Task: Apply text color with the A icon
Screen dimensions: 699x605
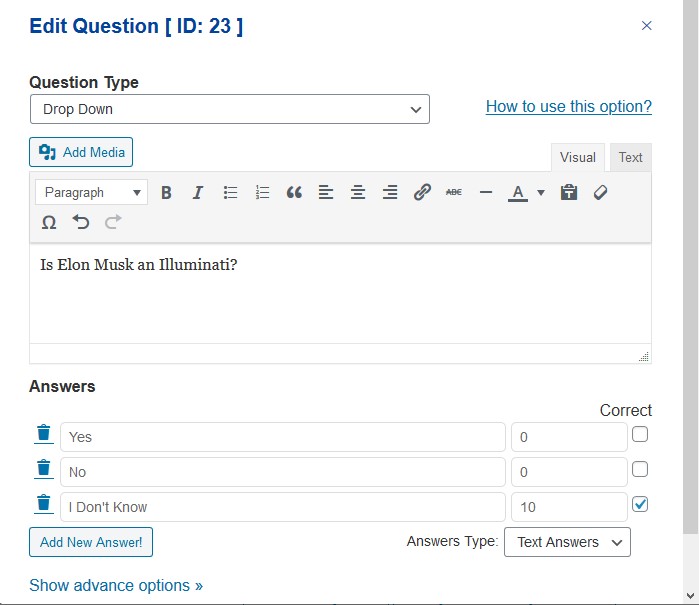Action: [518, 193]
